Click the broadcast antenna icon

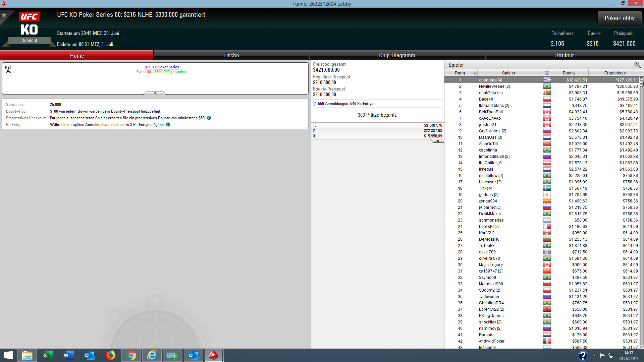pos(8,69)
